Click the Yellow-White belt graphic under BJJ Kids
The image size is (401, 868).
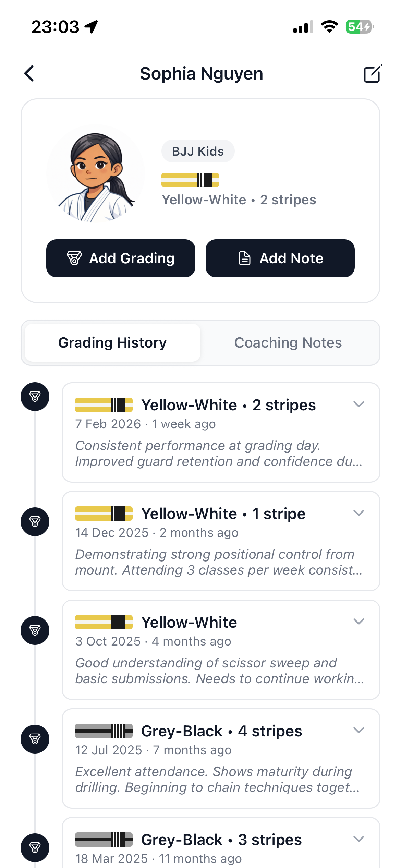[190, 180]
